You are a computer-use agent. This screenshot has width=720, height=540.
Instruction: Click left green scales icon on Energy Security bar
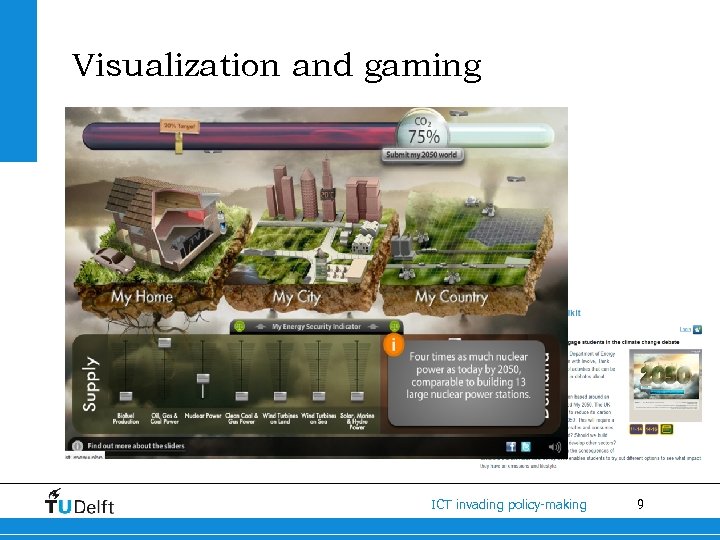click(239, 326)
